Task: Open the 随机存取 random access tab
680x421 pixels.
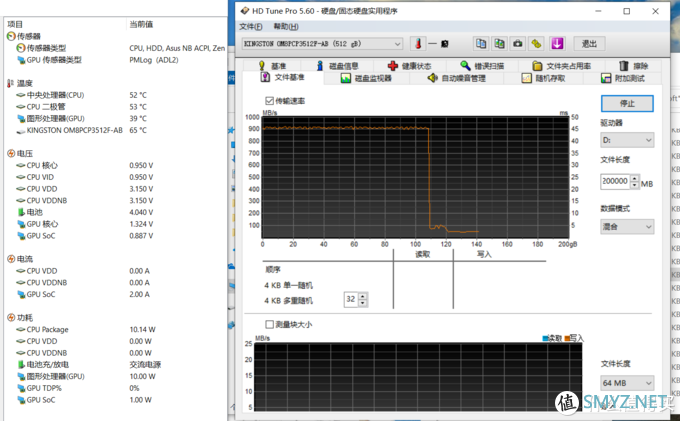Action: tap(543, 78)
